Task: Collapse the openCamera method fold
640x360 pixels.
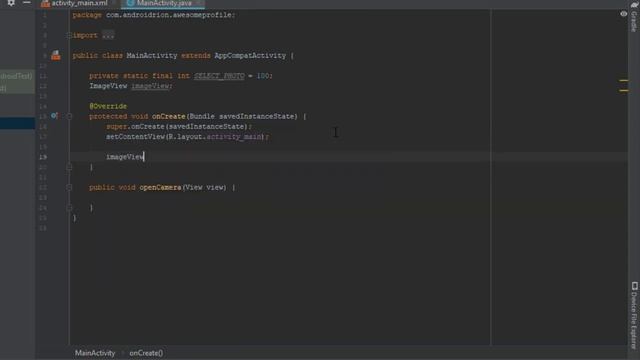Action: (69, 187)
